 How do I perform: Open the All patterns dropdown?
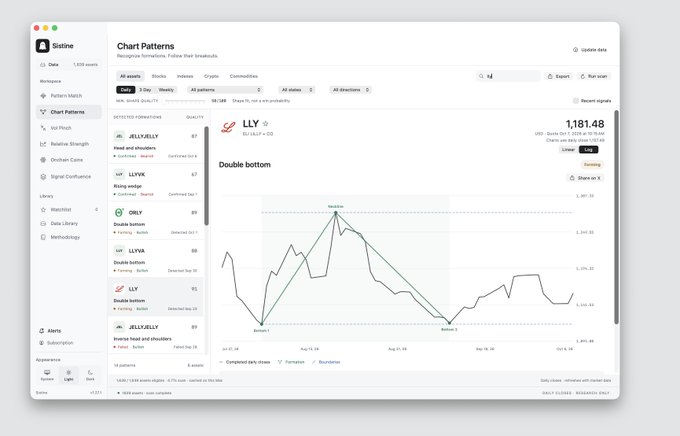click(x=225, y=90)
